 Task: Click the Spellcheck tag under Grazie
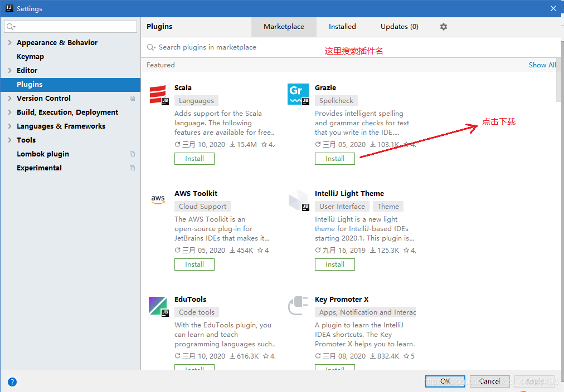[x=336, y=101]
